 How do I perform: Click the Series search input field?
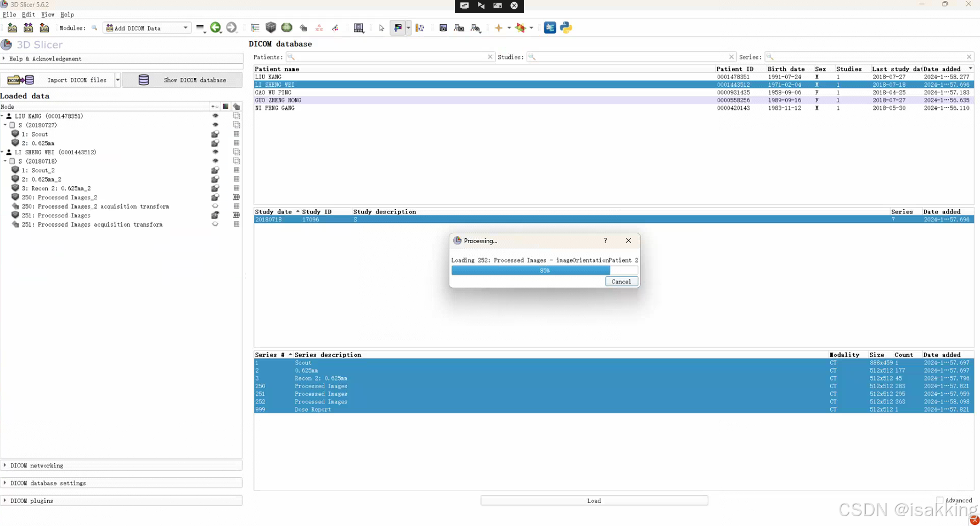coord(870,57)
